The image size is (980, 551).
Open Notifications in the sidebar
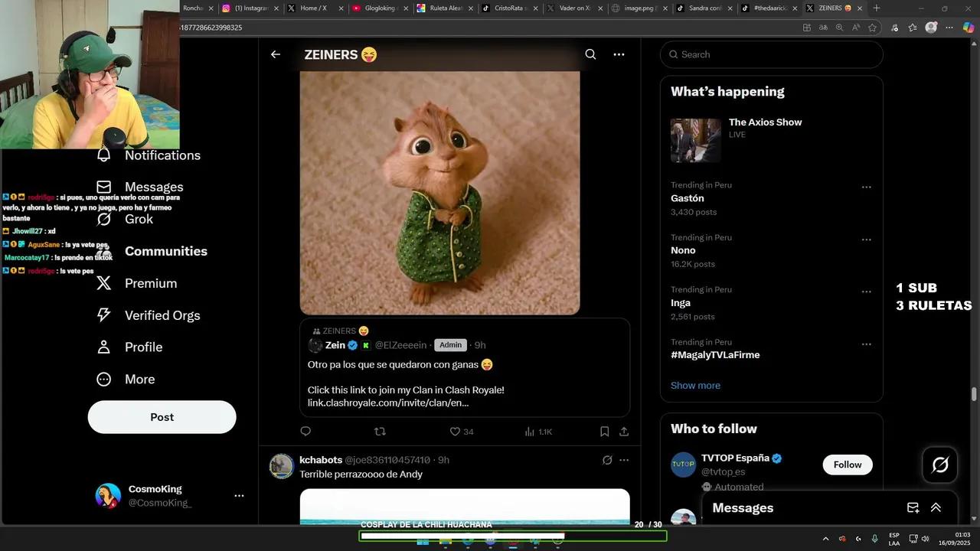149,155
